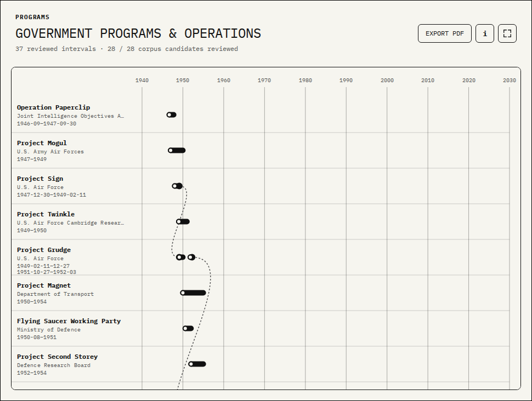
Task: Click 'Department of Transport' agency text
Action: click(55, 294)
